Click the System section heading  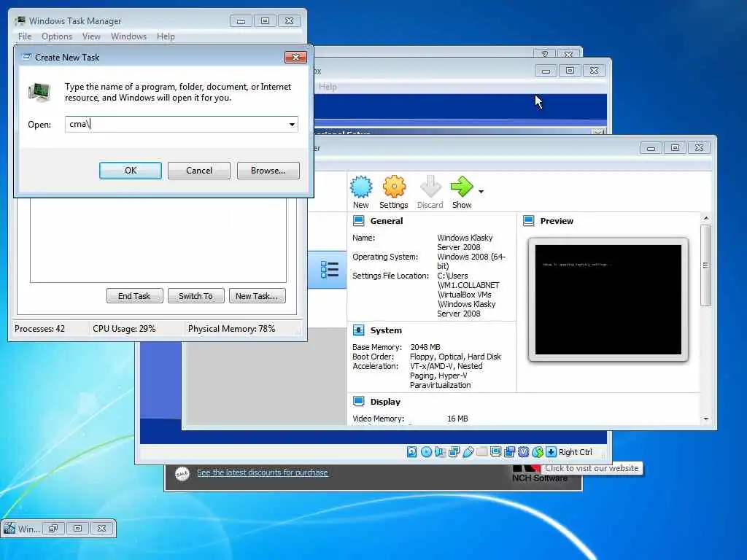(x=386, y=330)
